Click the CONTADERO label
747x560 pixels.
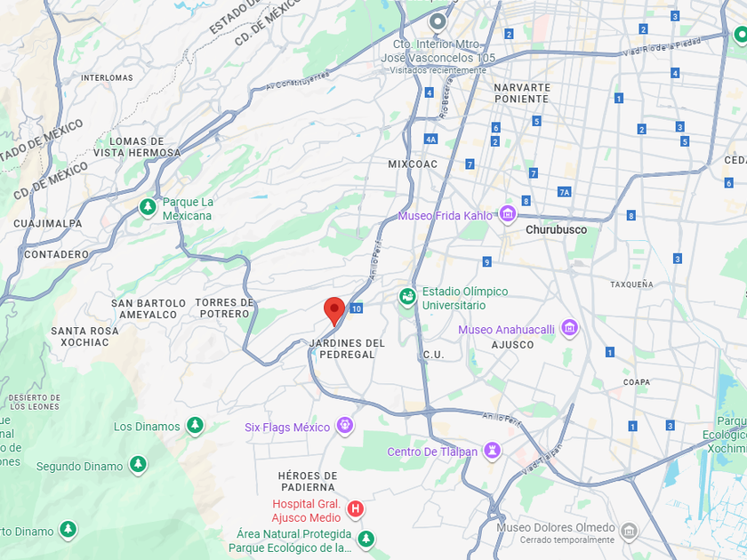coord(57,254)
